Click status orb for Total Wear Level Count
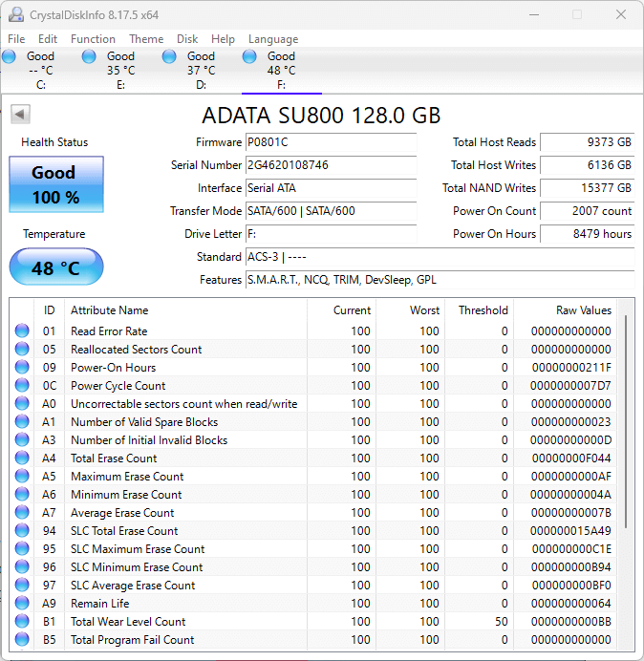 coord(22,621)
